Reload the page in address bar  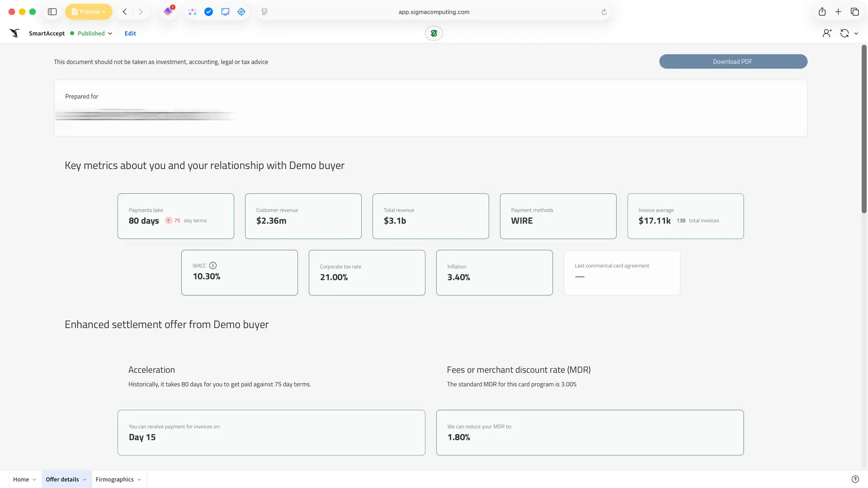(604, 12)
